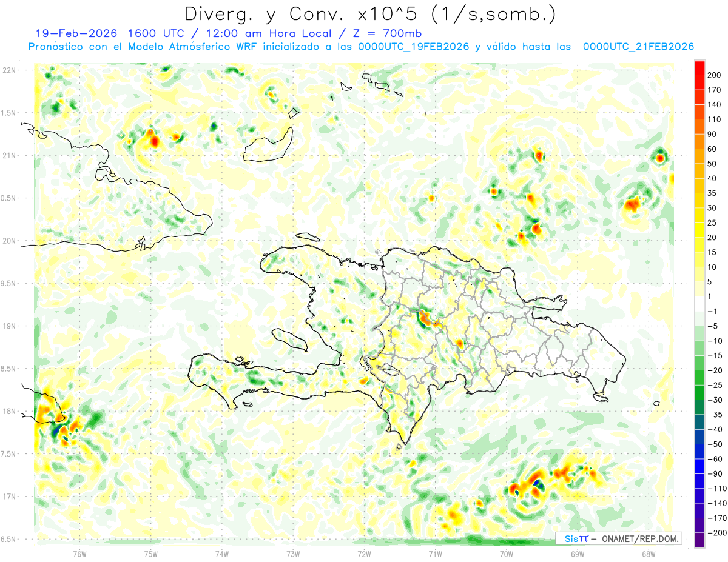This screenshot has width=728, height=562.
Task: Select the 69W longitude label
Action: pos(578,553)
